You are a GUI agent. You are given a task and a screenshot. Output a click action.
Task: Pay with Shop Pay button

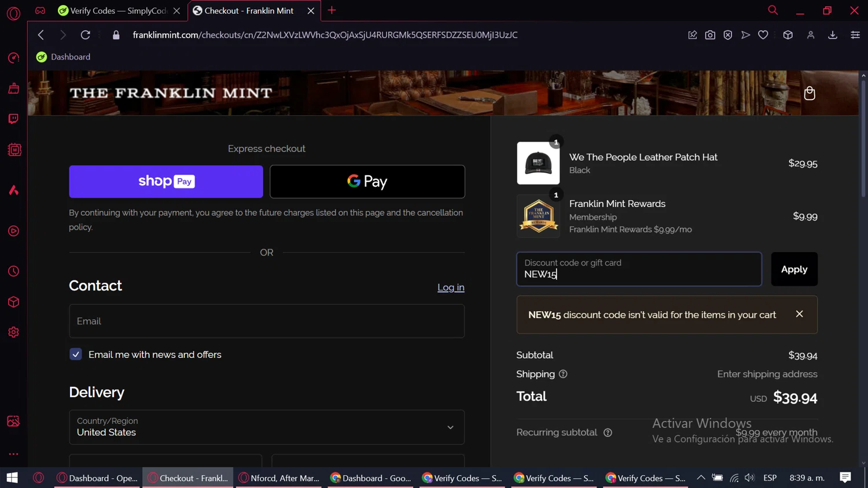(166, 182)
